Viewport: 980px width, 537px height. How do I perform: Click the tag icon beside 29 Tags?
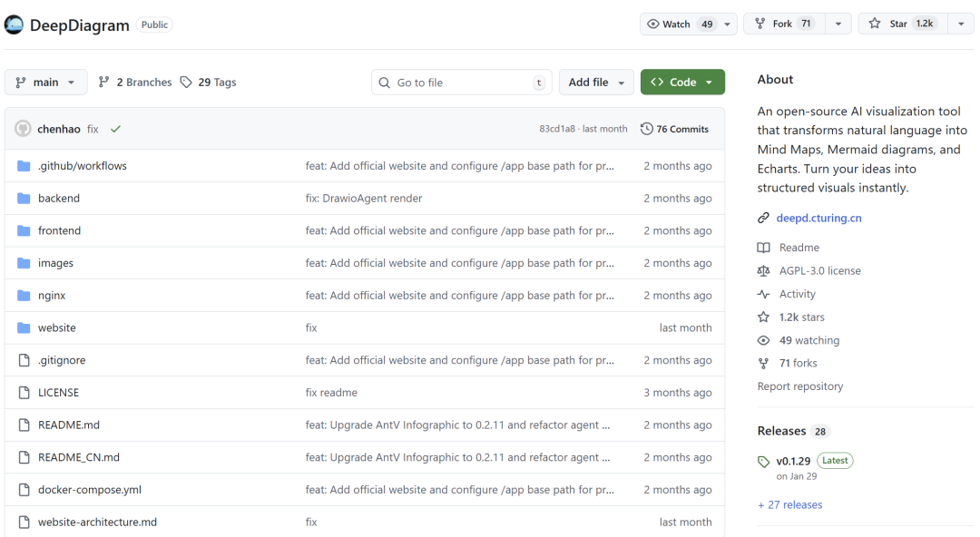186,83
